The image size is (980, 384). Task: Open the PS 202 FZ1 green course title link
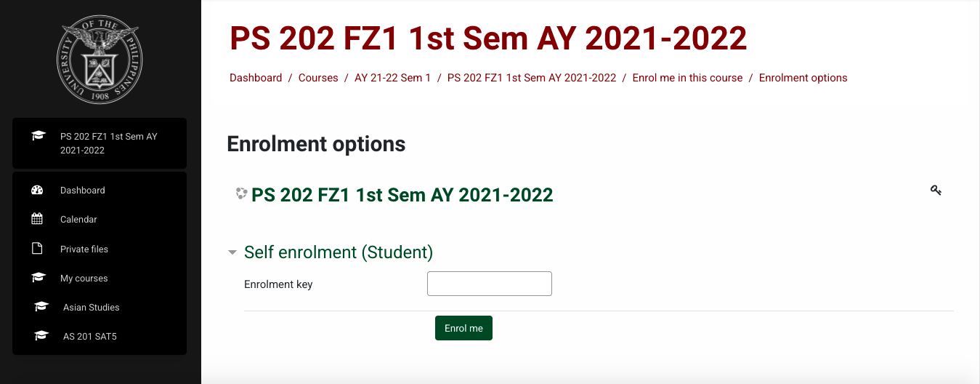[x=402, y=195]
